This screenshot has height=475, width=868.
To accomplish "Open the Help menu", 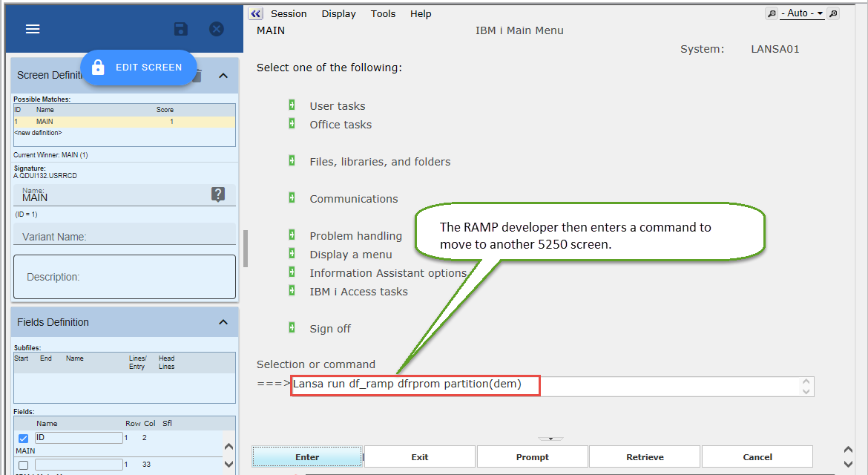I will click(x=421, y=14).
